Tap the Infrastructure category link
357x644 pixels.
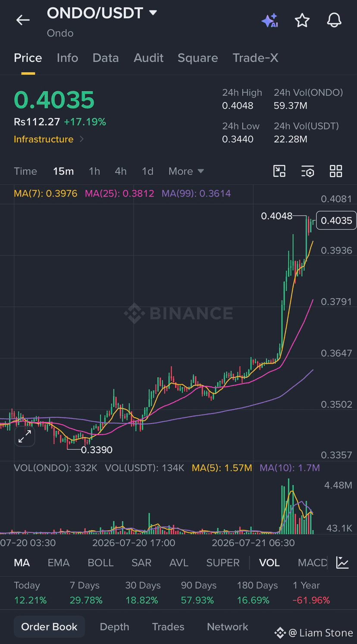(44, 139)
